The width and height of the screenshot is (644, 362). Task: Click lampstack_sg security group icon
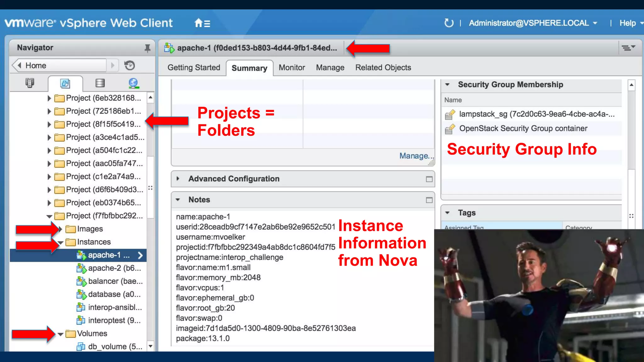tap(450, 114)
